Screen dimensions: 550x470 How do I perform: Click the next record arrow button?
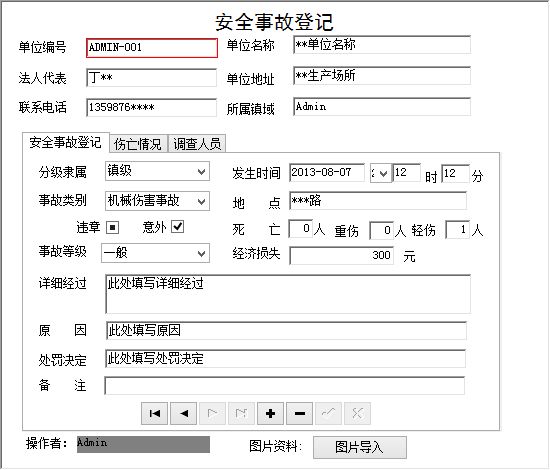point(213,414)
